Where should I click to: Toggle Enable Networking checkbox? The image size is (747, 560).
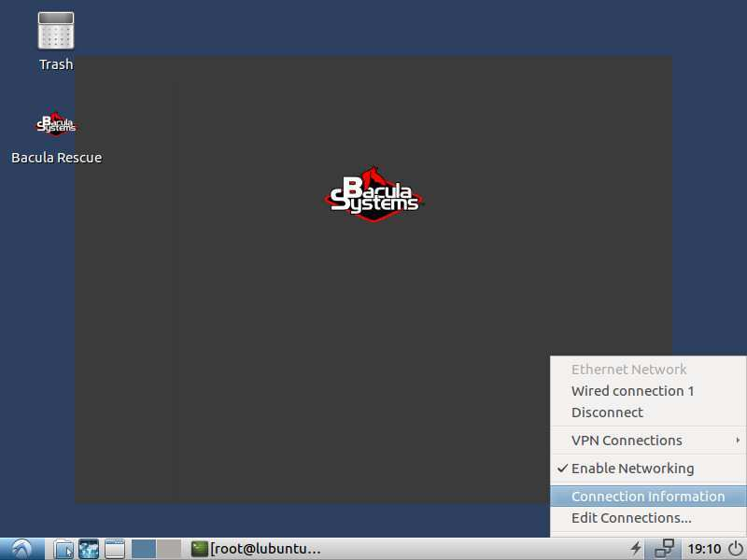648,469
